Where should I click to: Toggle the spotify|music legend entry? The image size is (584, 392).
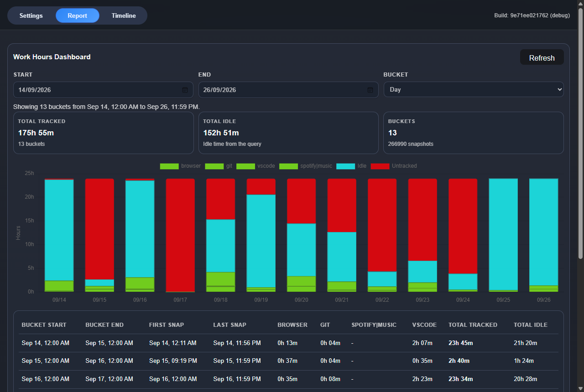pos(306,166)
